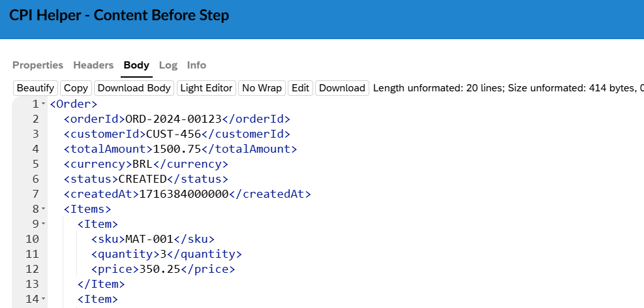The image size is (644, 308).
Task: Switch to Light Editor
Action: coord(207,88)
